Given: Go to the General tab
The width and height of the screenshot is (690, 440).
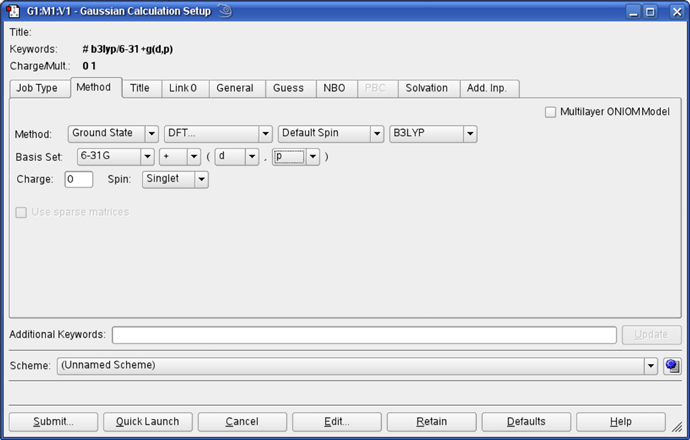Looking at the screenshot, I should coord(235,88).
